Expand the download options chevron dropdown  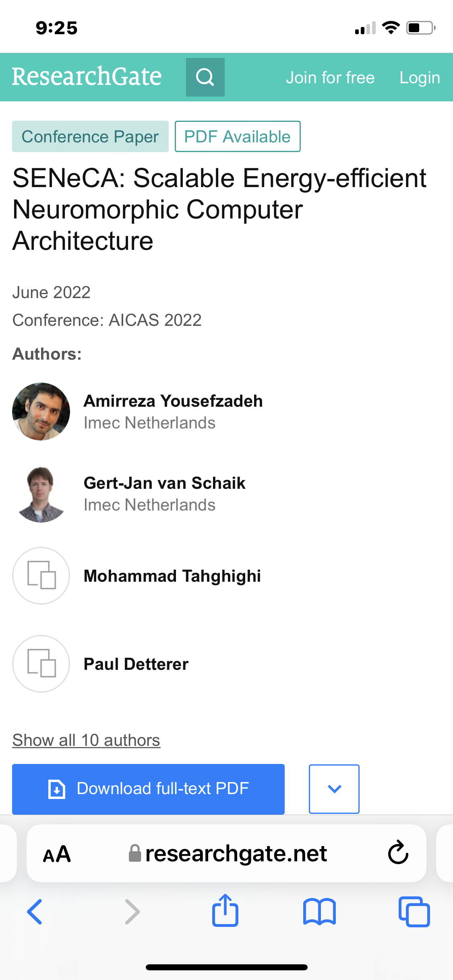(334, 789)
